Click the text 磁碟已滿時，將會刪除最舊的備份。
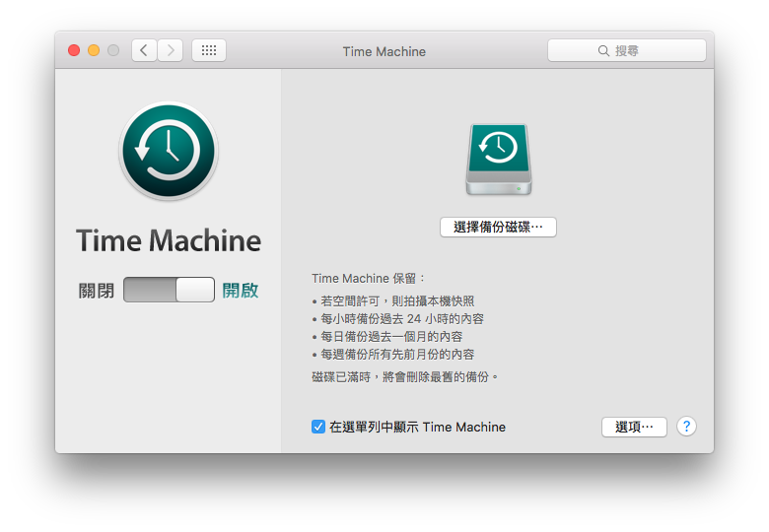 [405, 376]
